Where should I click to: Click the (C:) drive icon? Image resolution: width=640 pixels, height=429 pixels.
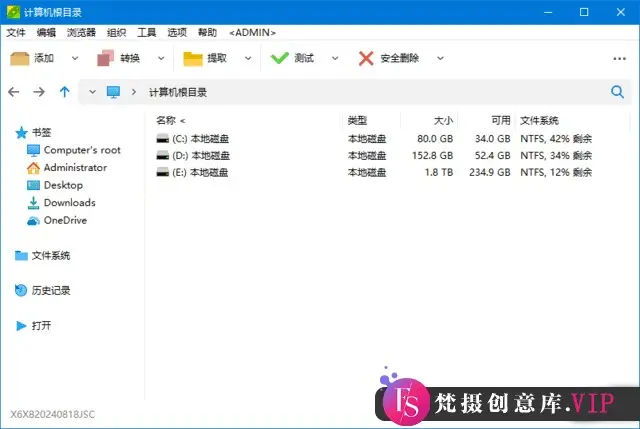tap(162, 138)
